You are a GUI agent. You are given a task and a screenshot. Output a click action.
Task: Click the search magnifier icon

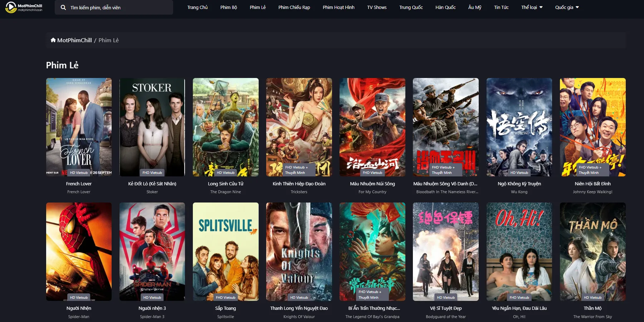tap(63, 8)
